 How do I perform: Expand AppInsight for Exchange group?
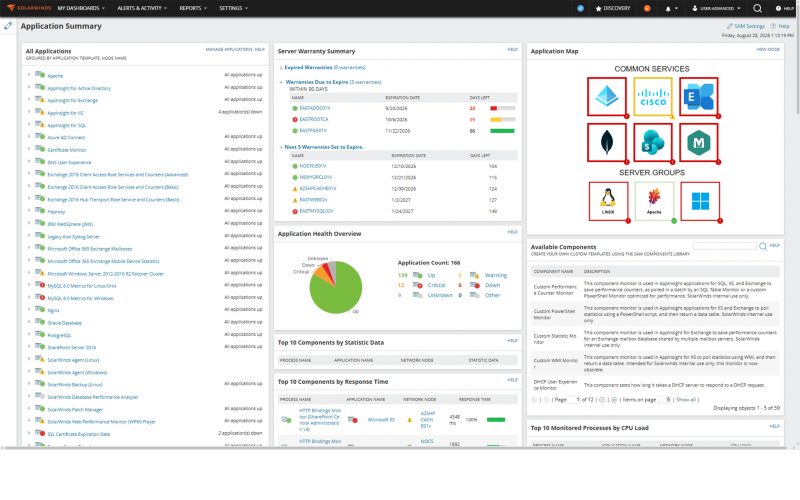(x=29, y=99)
